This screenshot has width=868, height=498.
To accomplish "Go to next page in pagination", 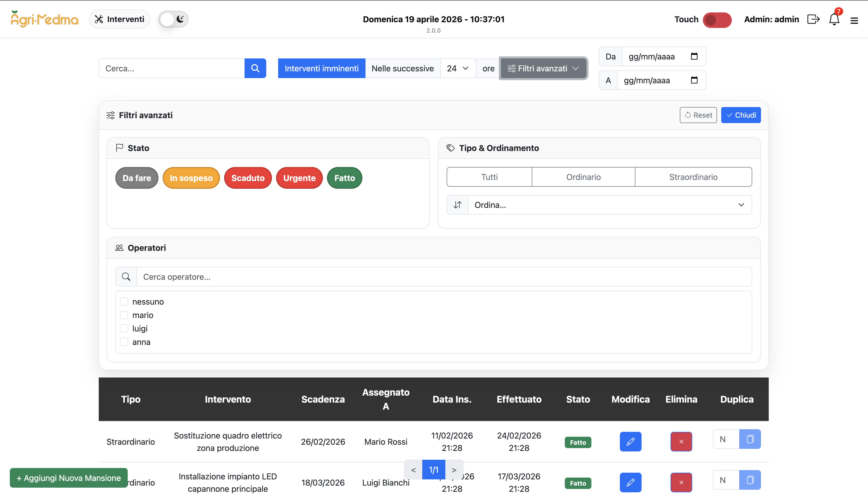I will coord(454,470).
